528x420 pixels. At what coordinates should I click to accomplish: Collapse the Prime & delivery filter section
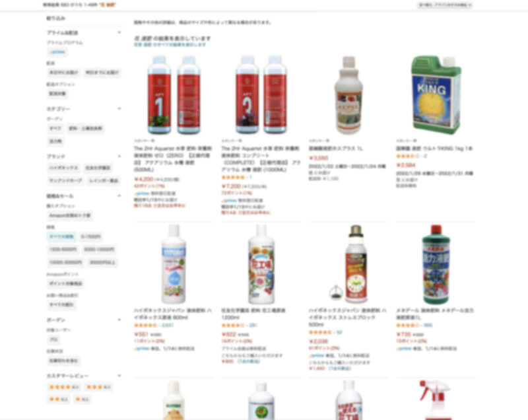coord(119,32)
